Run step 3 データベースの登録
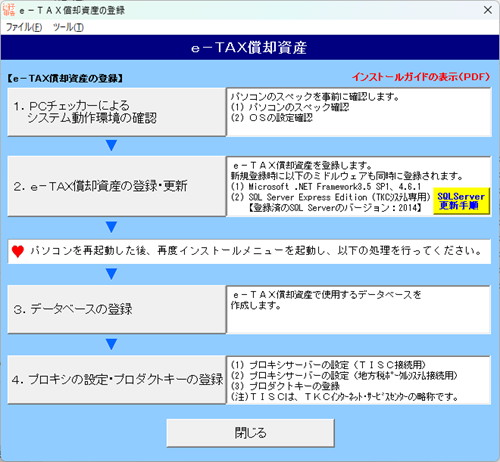Image resolution: width=500 pixels, height=462 pixels. tap(117, 309)
